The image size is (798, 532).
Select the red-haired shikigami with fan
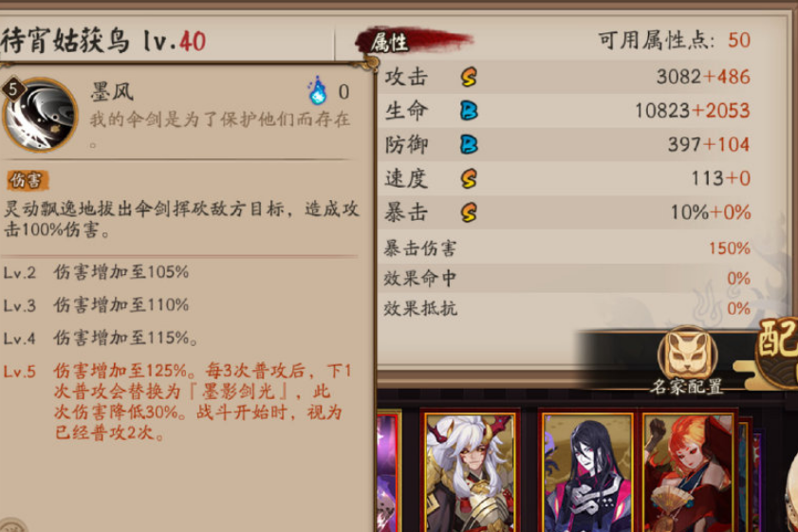coord(688,471)
